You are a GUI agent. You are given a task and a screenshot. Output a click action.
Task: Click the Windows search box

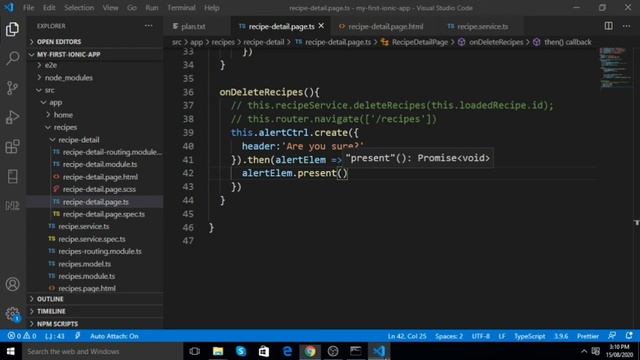[x=102, y=351]
